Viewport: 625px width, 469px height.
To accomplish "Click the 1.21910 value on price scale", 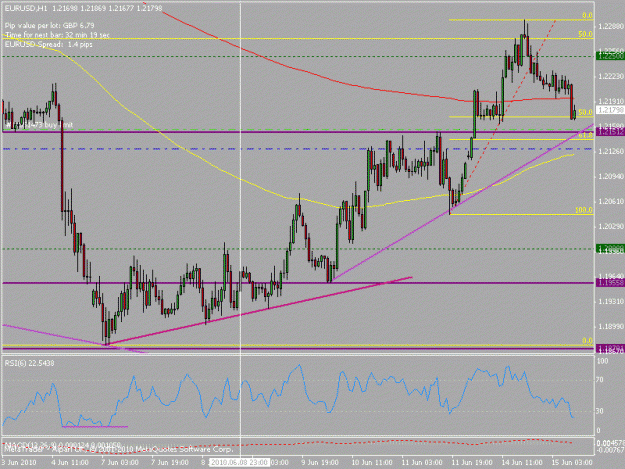I will click(x=611, y=101).
